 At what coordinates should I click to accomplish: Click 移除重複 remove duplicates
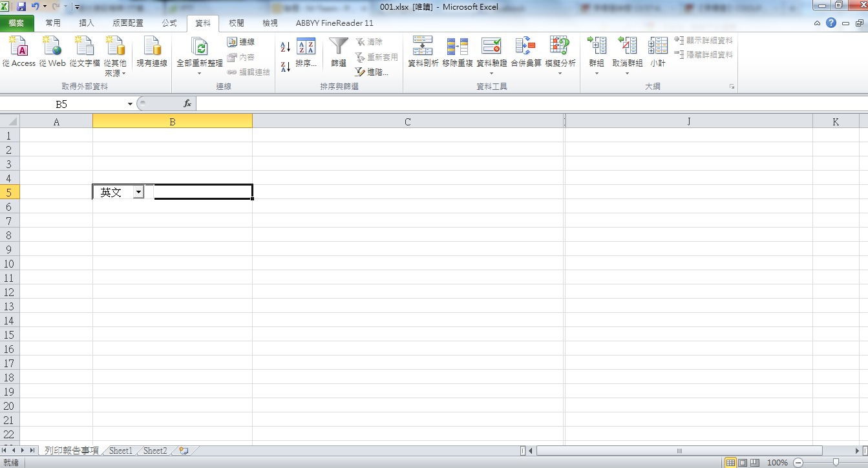point(458,52)
